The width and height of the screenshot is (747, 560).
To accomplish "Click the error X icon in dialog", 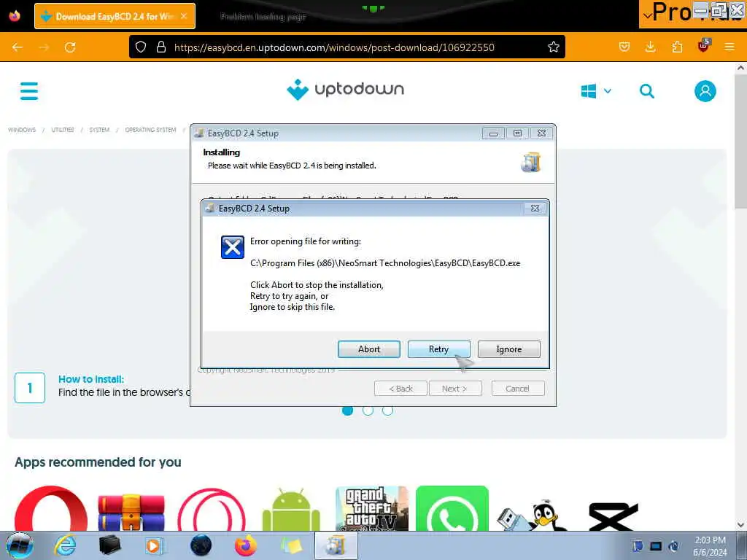I will click(233, 247).
